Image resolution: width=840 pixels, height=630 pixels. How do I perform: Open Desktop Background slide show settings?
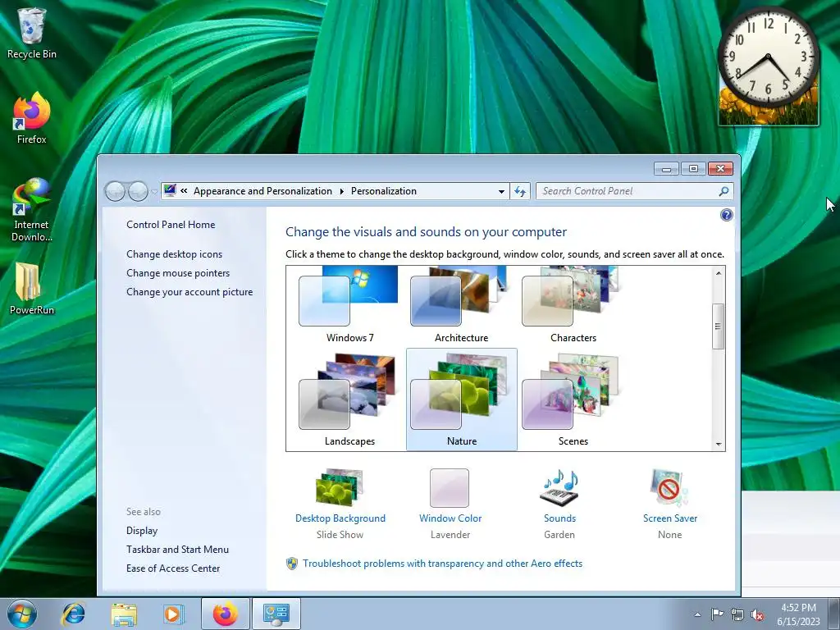coord(340,487)
